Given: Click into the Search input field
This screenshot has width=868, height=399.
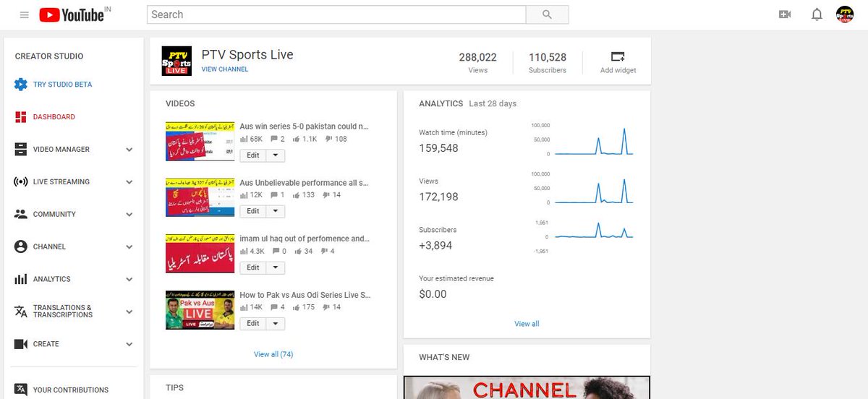Looking at the screenshot, I should click(x=336, y=14).
